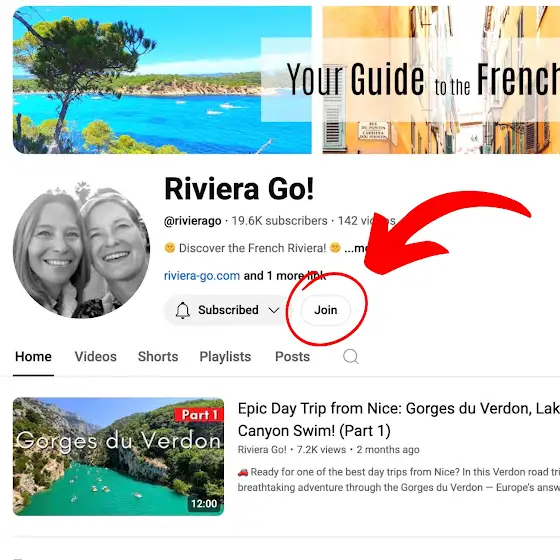Select the Home tab
The image size is (560, 560).
click(33, 356)
